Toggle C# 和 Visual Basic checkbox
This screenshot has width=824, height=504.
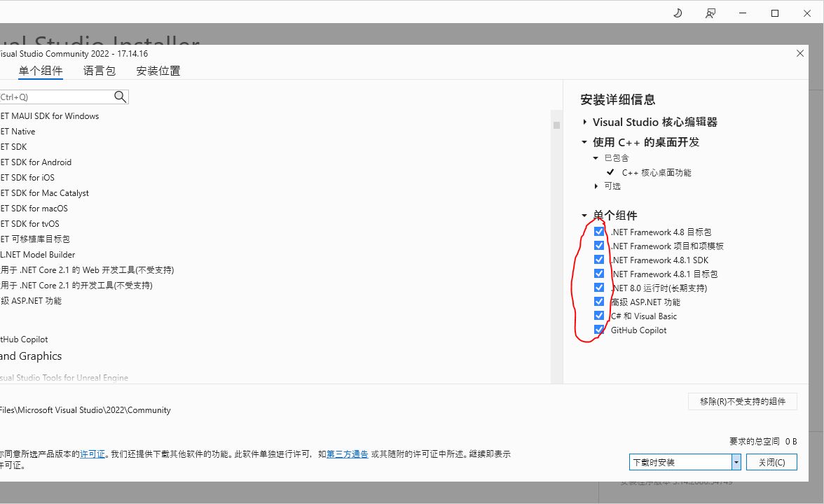[599, 316]
